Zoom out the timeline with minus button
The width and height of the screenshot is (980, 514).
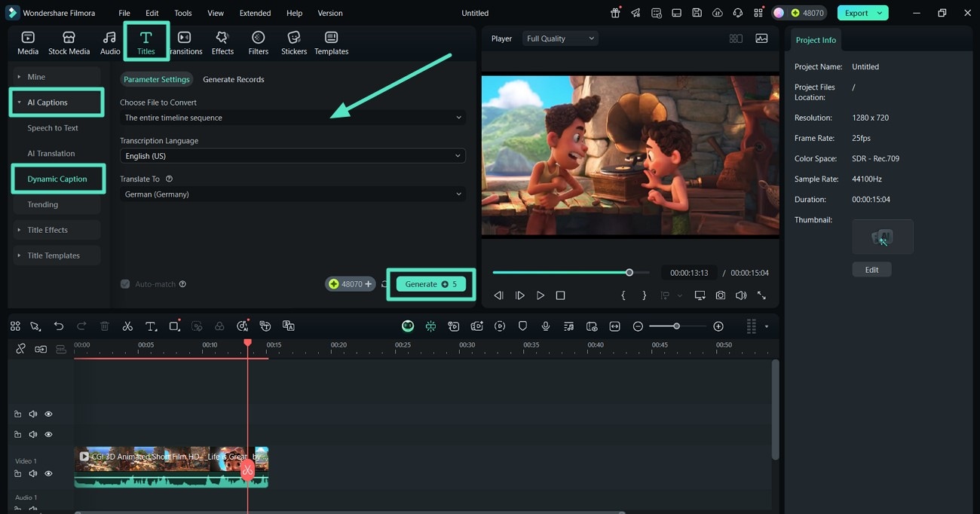638,326
